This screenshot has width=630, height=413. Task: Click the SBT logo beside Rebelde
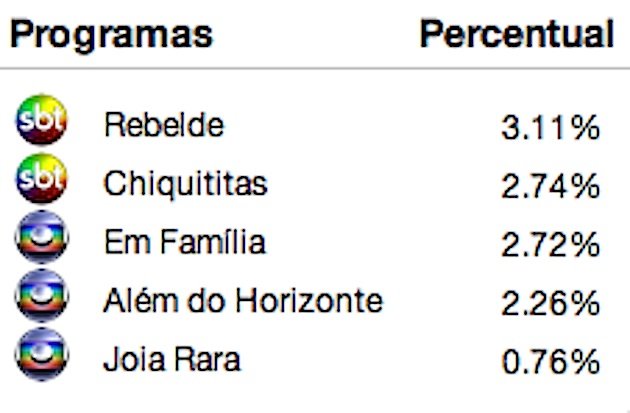click(x=41, y=120)
